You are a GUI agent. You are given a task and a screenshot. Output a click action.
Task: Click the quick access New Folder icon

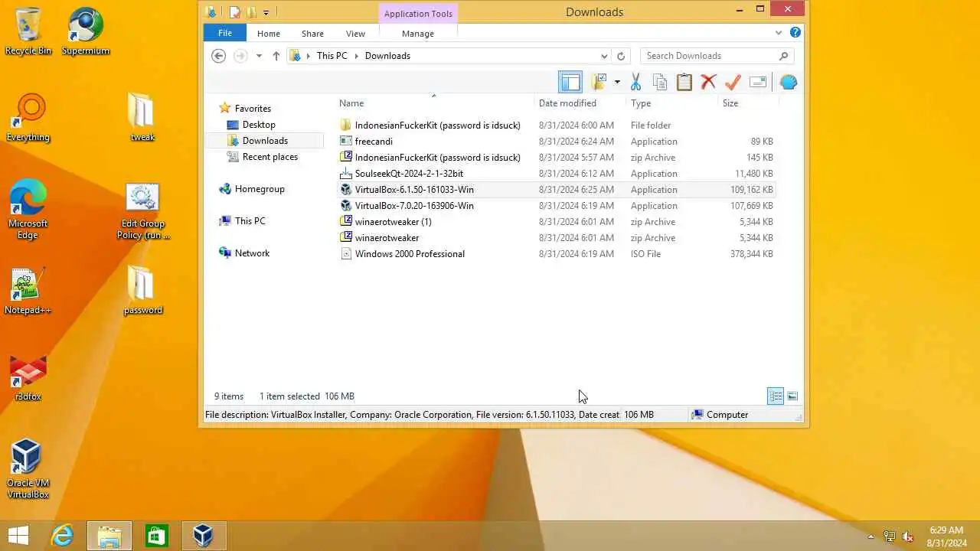click(x=250, y=12)
